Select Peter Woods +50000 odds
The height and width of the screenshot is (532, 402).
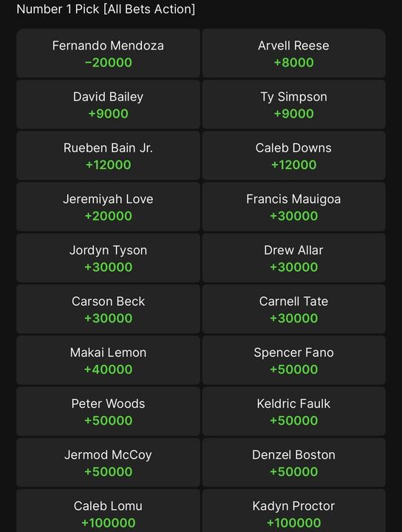coord(108,412)
